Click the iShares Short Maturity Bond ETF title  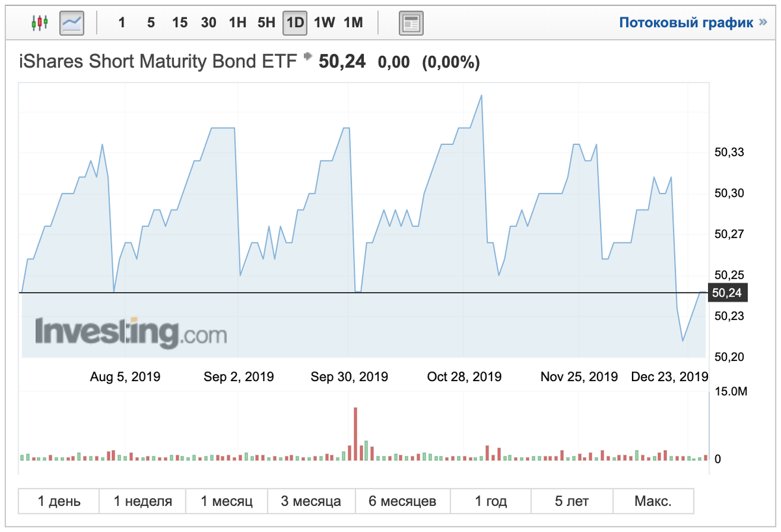159,62
